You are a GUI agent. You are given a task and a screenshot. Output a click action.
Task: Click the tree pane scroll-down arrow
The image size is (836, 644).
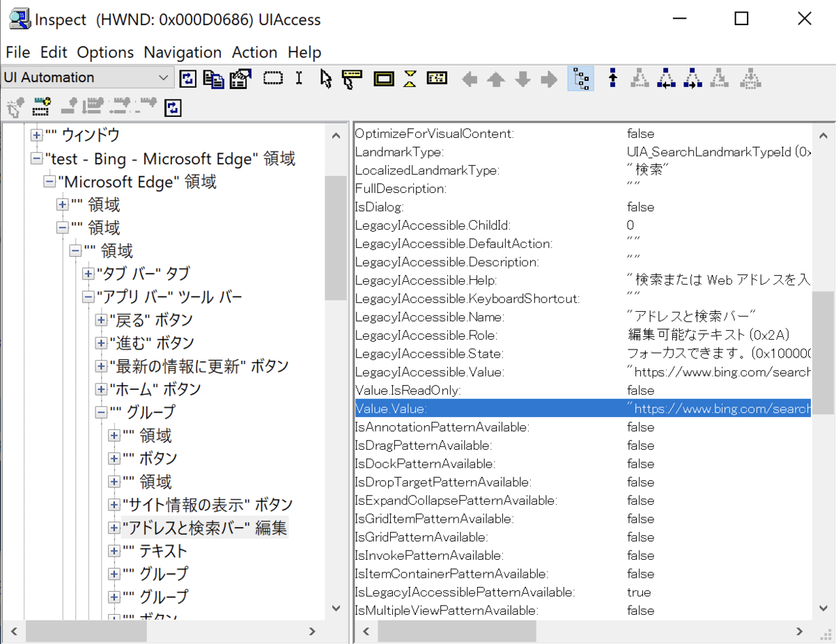point(336,608)
